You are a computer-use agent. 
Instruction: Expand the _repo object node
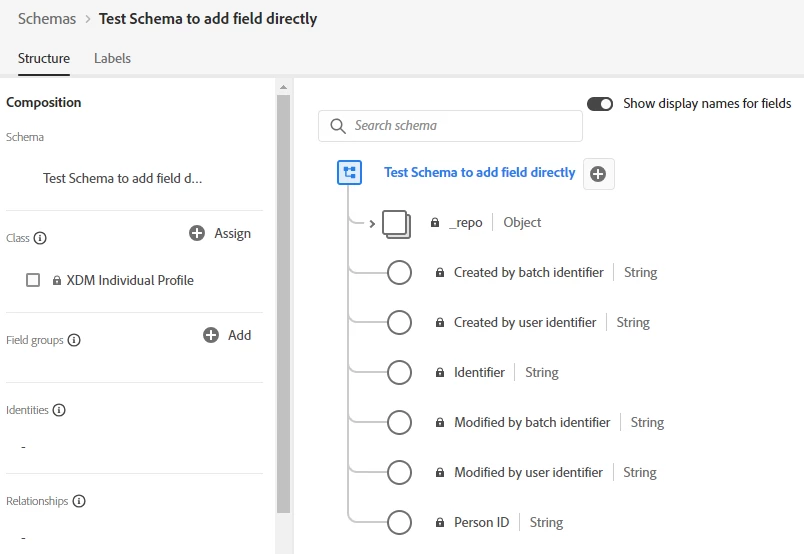pos(372,223)
